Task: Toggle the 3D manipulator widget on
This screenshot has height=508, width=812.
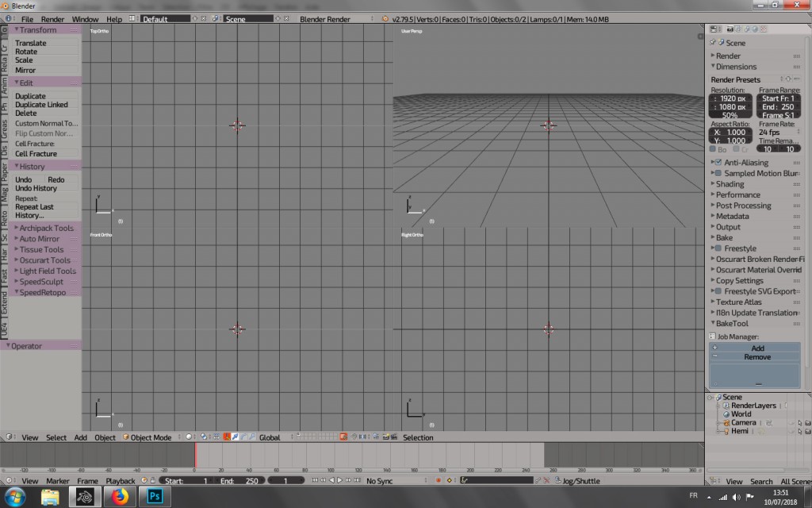Action: pos(225,437)
